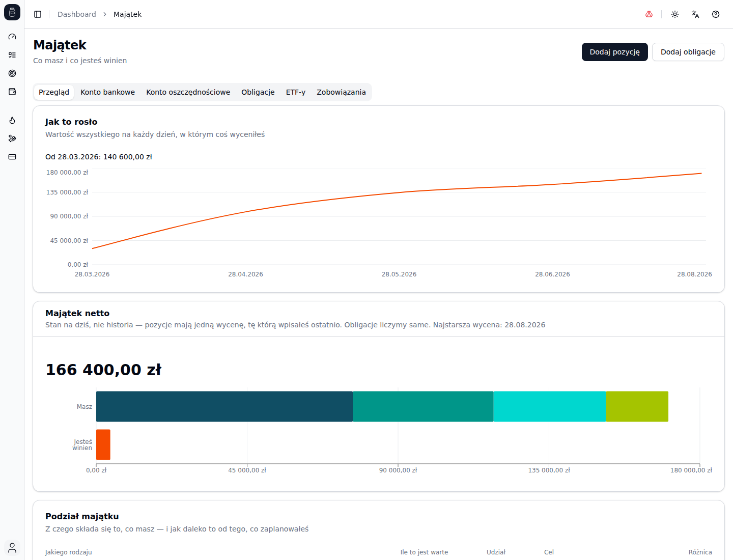Viewport: 733px width, 560px height.
Task: Click the Różnica column header
Action: point(700,552)
